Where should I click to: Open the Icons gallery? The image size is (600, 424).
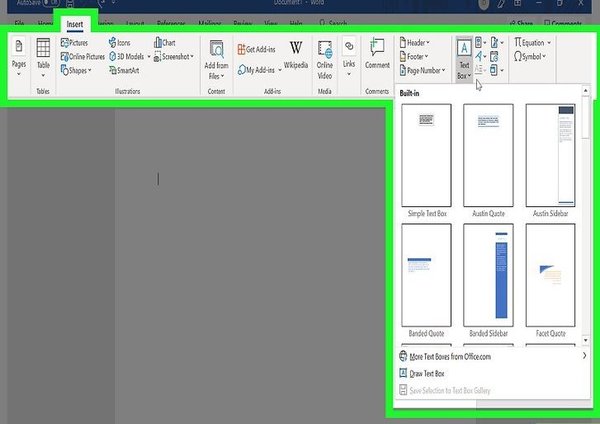click(118, 44)
